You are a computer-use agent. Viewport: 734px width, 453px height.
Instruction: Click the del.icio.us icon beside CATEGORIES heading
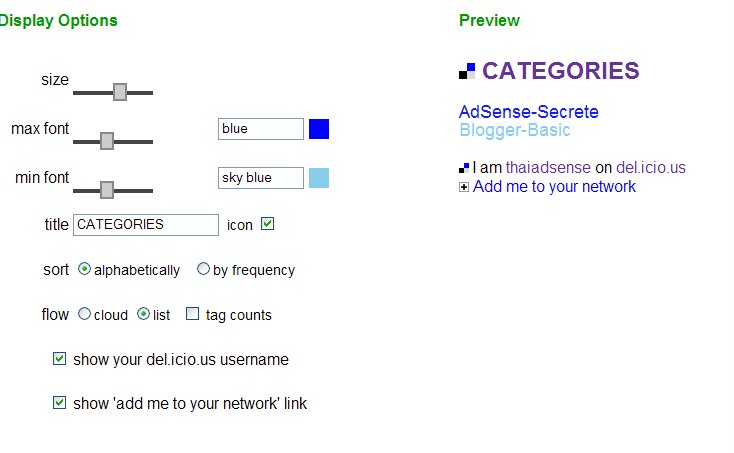click(x=467, y=71)
